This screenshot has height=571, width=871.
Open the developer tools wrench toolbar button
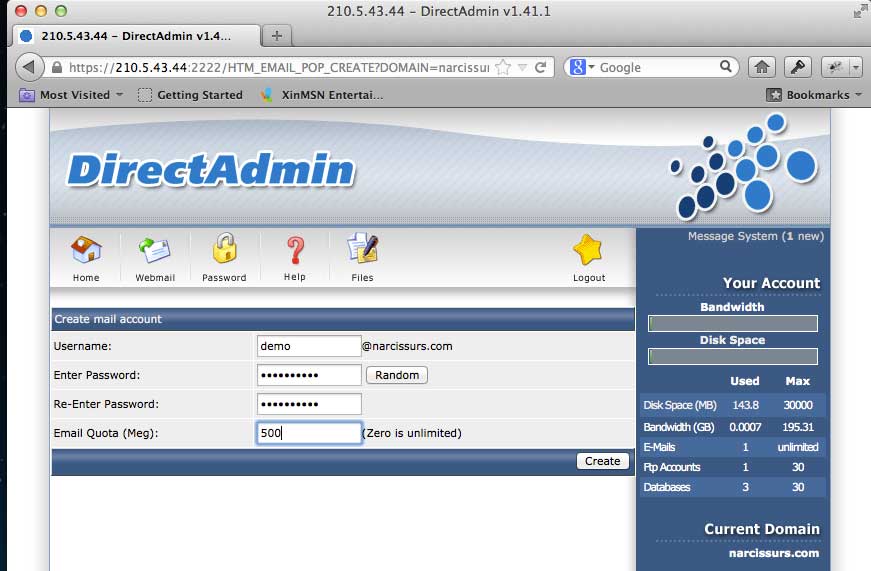(x=798, y=67)
